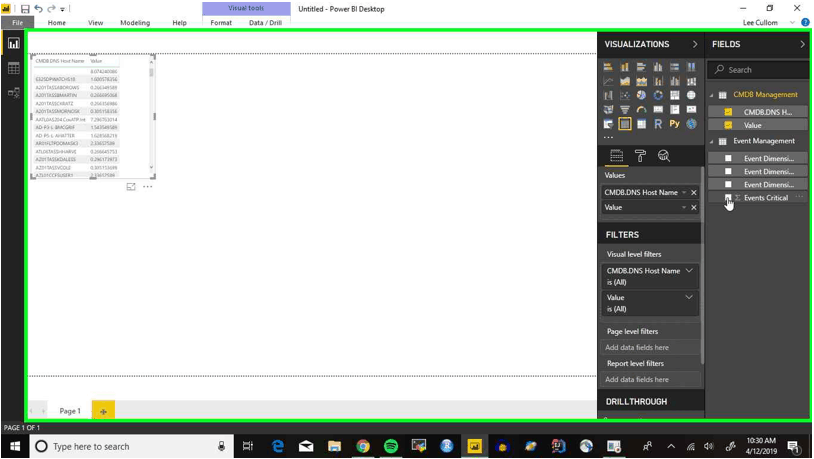Select the 100% stacked column chart visualization

(x=691, y=67)
